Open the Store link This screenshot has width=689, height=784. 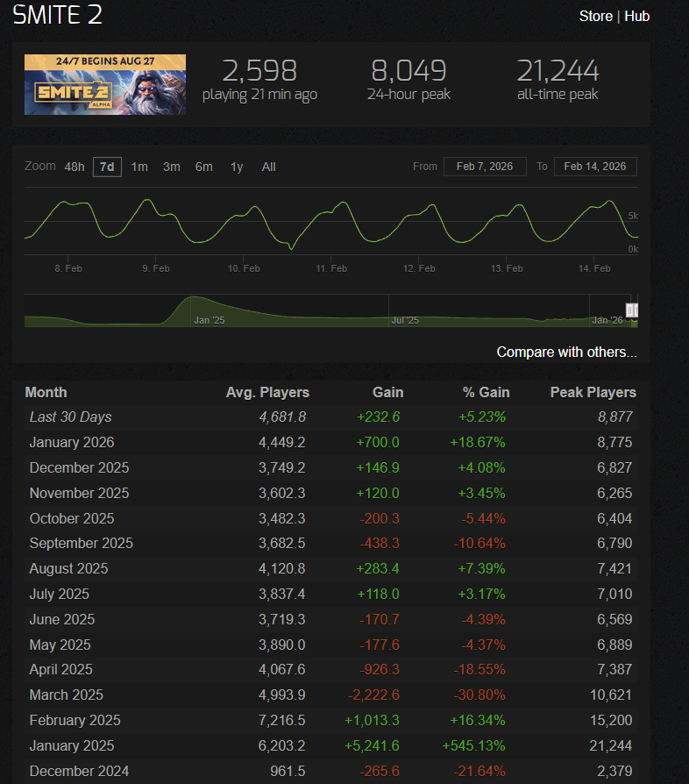(595, 16)
